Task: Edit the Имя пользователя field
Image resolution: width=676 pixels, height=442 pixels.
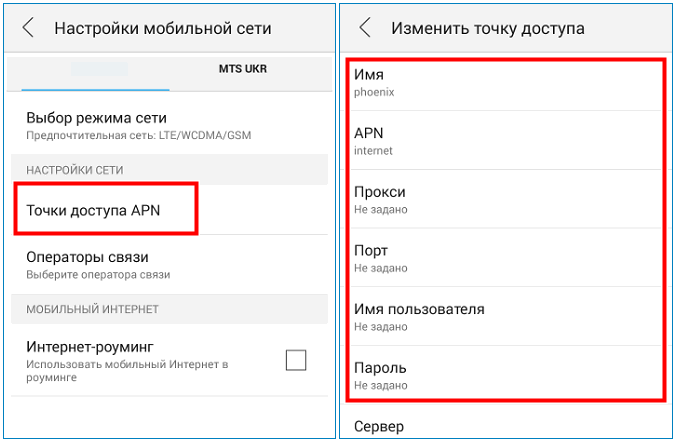Action: click(x=505, y=317)
